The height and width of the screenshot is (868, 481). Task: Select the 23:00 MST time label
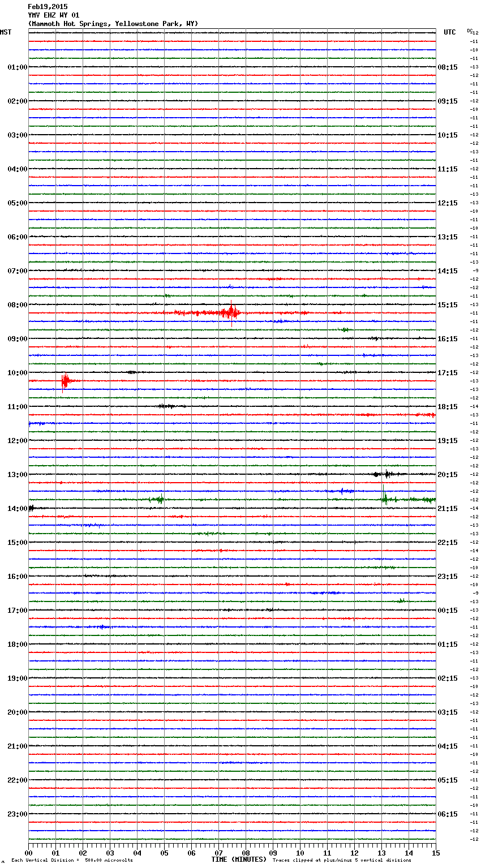pos(18,814)
